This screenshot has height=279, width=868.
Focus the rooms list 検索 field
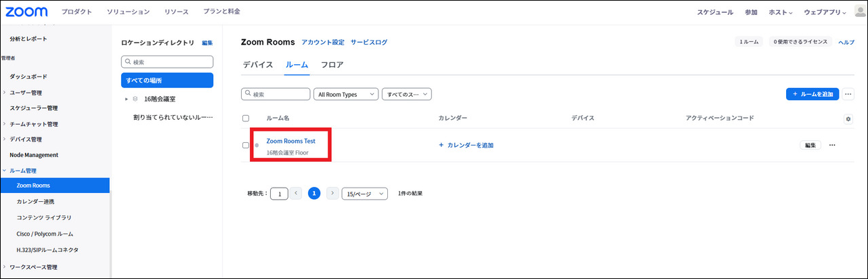(276, 94)
